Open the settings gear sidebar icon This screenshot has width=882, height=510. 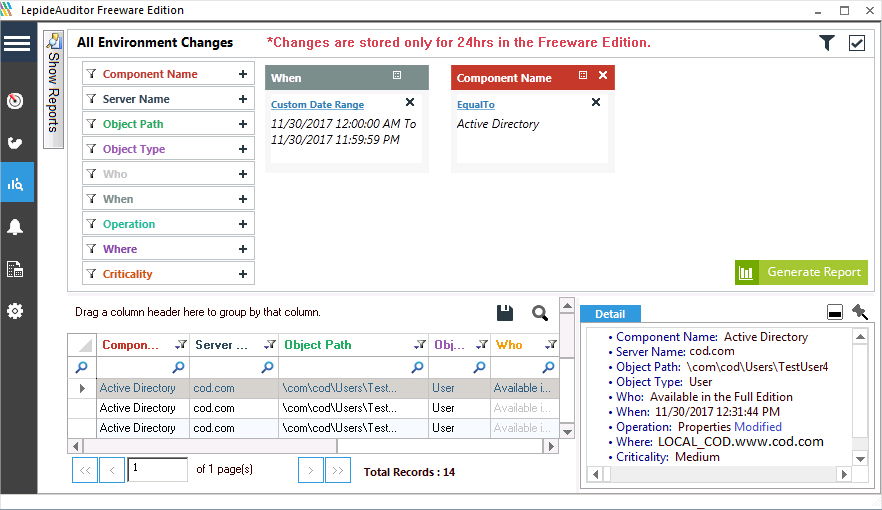[15, 311]
